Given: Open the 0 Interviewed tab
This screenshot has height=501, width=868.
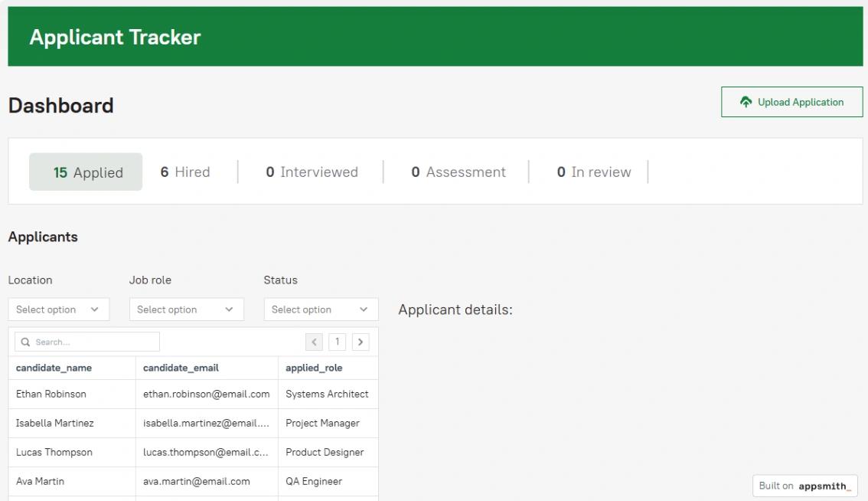Looking at the screenshot, I should coord(312,172).
